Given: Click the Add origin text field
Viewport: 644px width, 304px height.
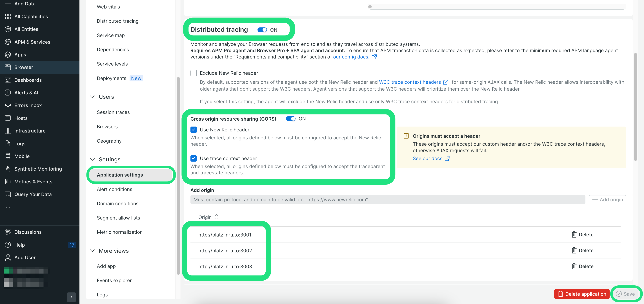Looking at the screenshot, I should 388,200.
